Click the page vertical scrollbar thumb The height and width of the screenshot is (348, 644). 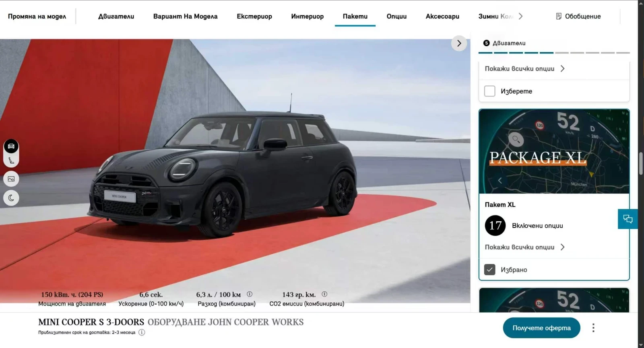coord(641,163)
